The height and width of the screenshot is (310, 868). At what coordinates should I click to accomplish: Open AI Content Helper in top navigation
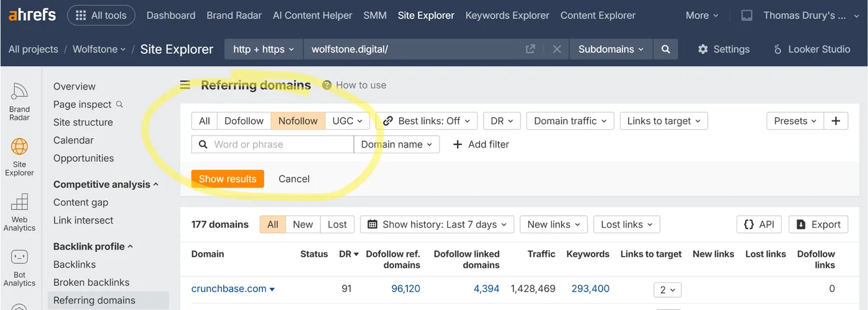coord(312,15)
